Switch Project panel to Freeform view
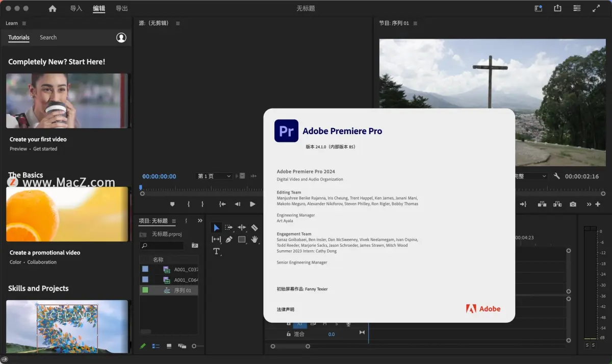This screenshot has width=612, height=364. [x=182, y=346]
